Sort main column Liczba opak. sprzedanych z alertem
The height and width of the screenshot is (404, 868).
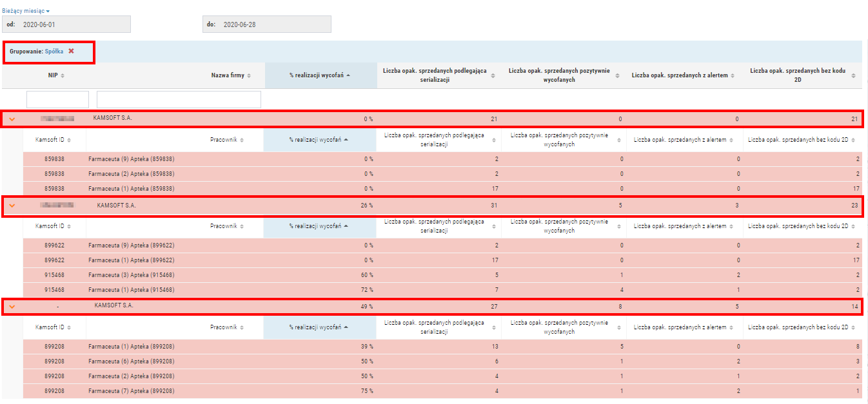click(x=684, y=75)
